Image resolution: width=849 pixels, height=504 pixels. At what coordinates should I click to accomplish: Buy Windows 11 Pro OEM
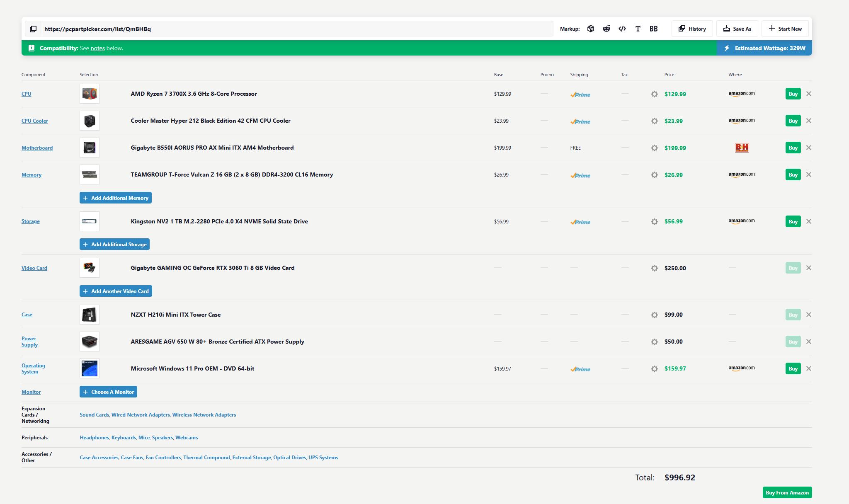point(793,368)
